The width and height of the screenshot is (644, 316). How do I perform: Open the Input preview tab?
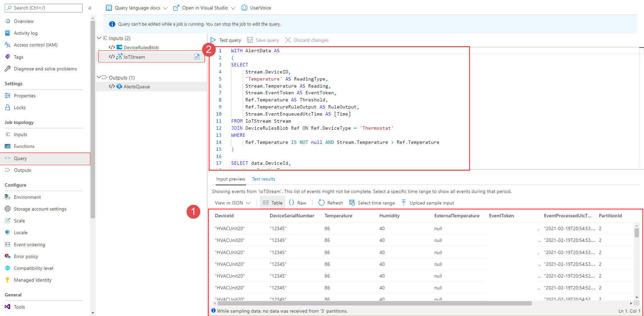click(231, 179)
